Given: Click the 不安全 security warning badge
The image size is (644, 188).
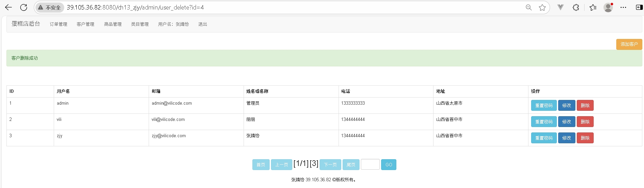Looking at the screenshot, I should pyautogui.click(x=50, y=7).
